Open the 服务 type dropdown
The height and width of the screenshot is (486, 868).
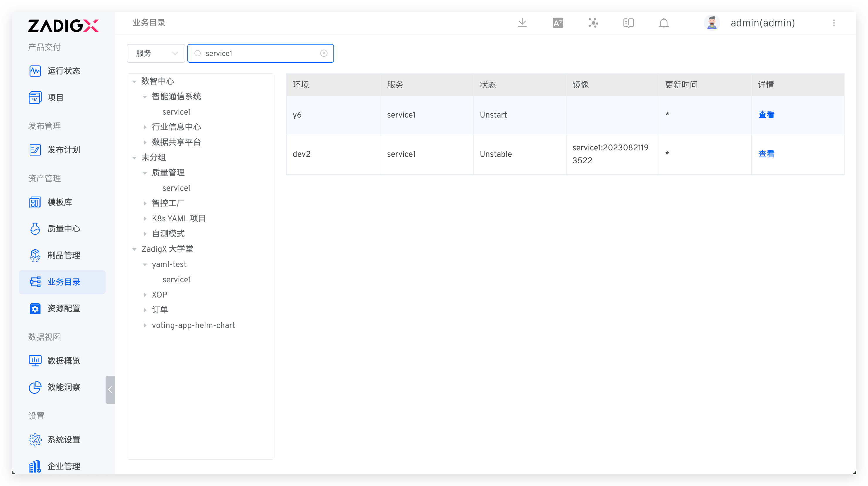(x=156, y=53)
